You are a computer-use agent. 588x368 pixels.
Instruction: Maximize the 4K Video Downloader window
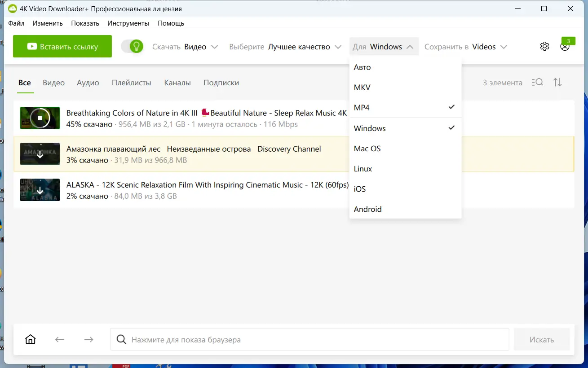coord(544,9)
